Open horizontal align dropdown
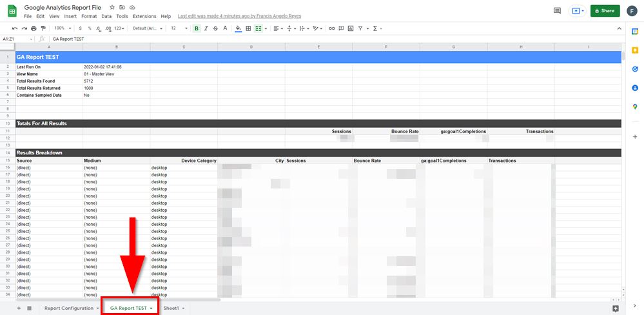644x315 pixels. coord(278,28)
